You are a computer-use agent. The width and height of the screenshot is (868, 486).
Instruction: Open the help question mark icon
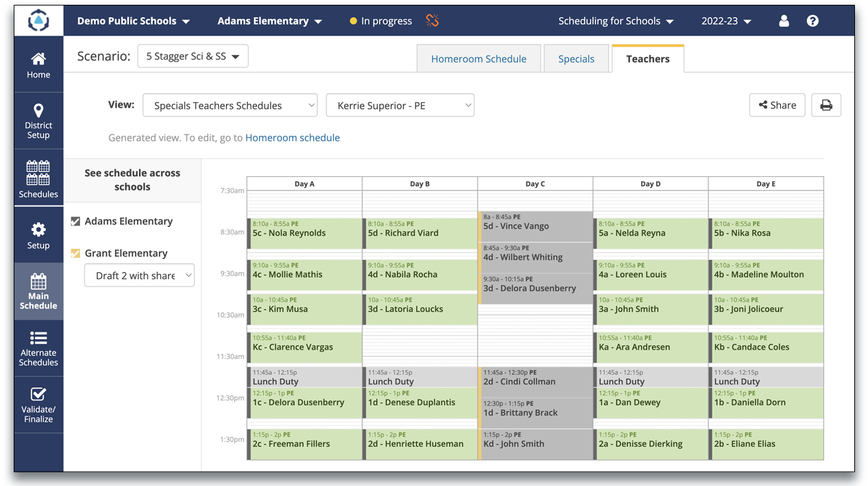813,21
